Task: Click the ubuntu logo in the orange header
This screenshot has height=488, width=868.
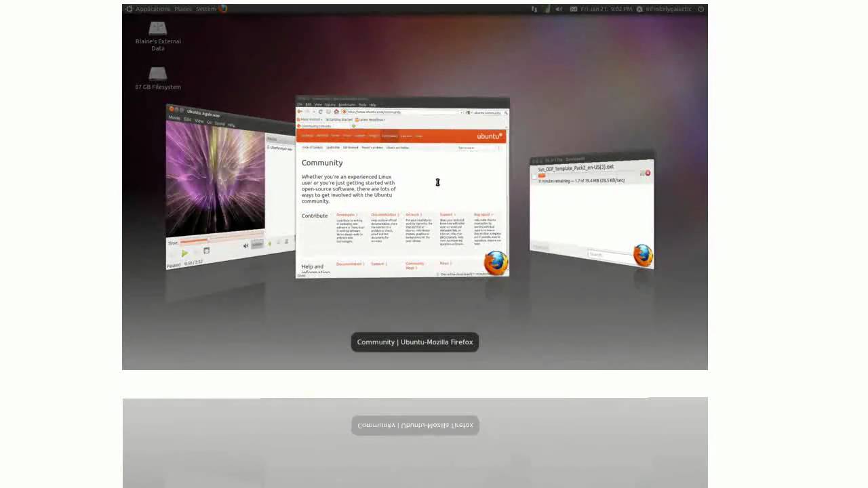Action: [490, 136]
